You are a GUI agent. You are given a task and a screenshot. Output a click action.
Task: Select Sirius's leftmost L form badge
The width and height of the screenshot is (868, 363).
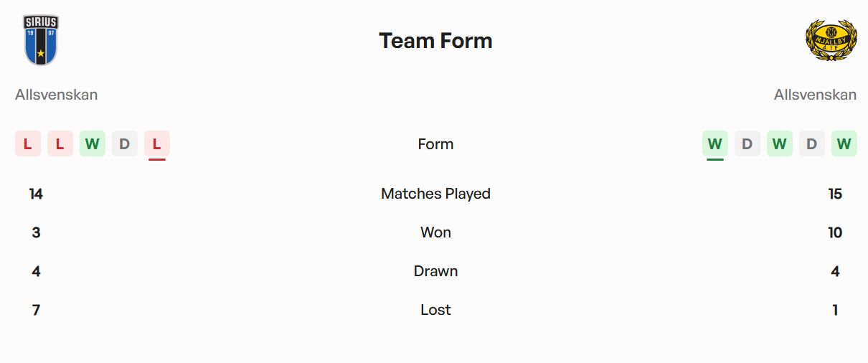[x=28, y=144]
